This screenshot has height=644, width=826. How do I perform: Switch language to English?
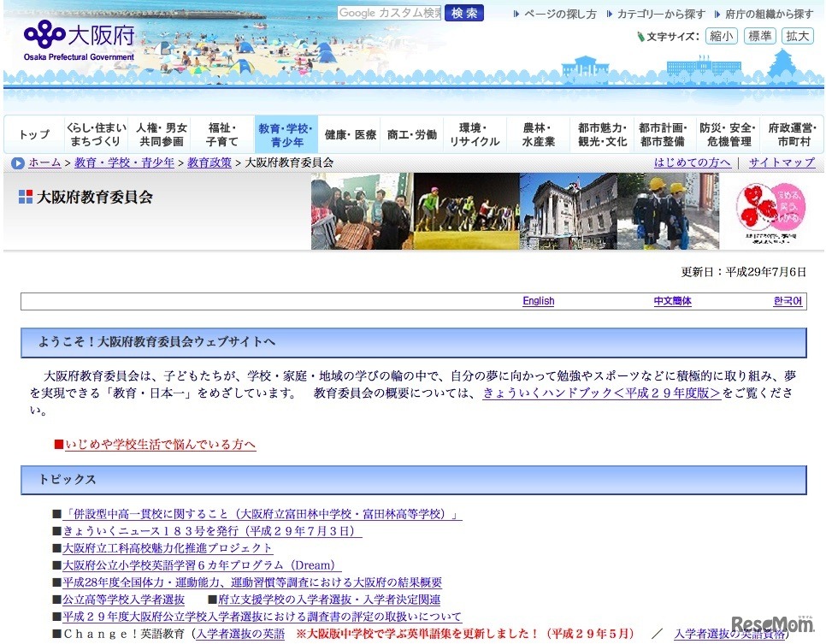pyautogui.click(x=538, y=301)
